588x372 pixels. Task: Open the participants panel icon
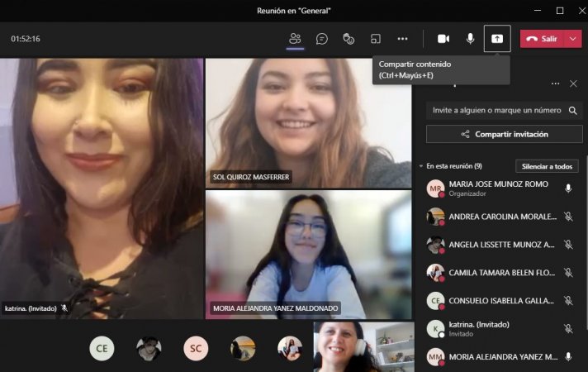(x=295, y=39)
